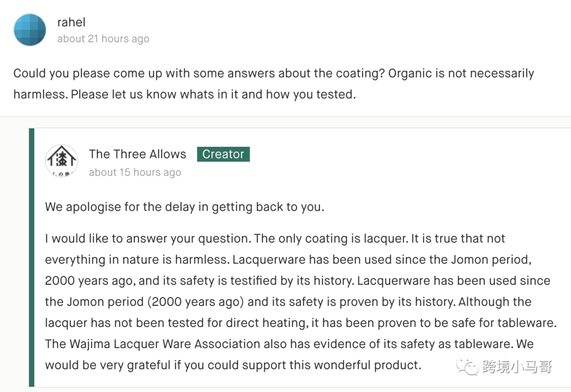Image resolution: width=571 pixels, height=392 pixels.
Task: Click the 跨境小马哥 watermark text
Action: point(517,366)
